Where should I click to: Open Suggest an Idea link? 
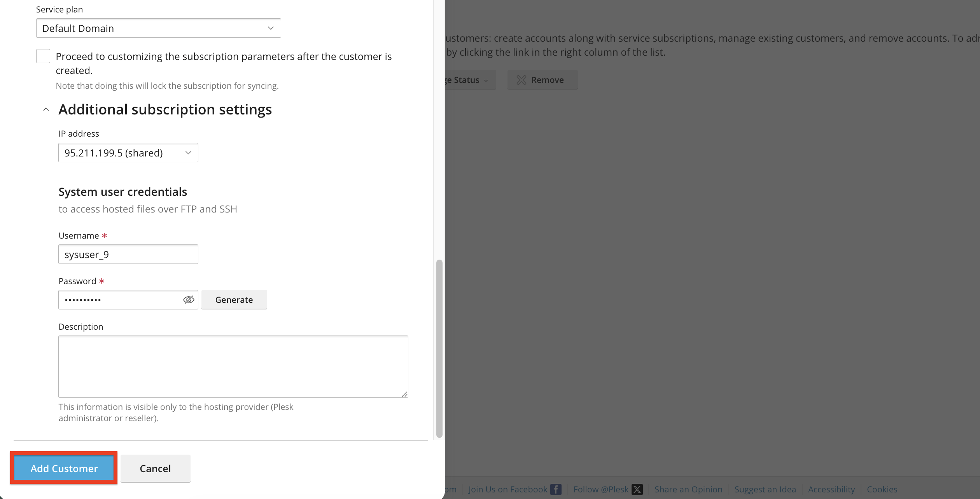click(x=765, y=489)
